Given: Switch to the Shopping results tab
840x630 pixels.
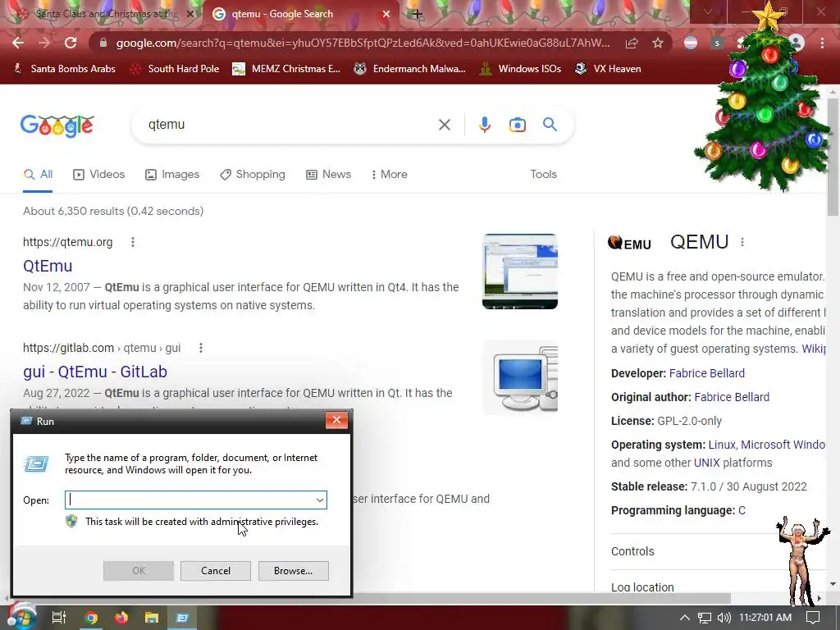Looking at the screenshot, I should pyautogui.click(x=253, y=174).
